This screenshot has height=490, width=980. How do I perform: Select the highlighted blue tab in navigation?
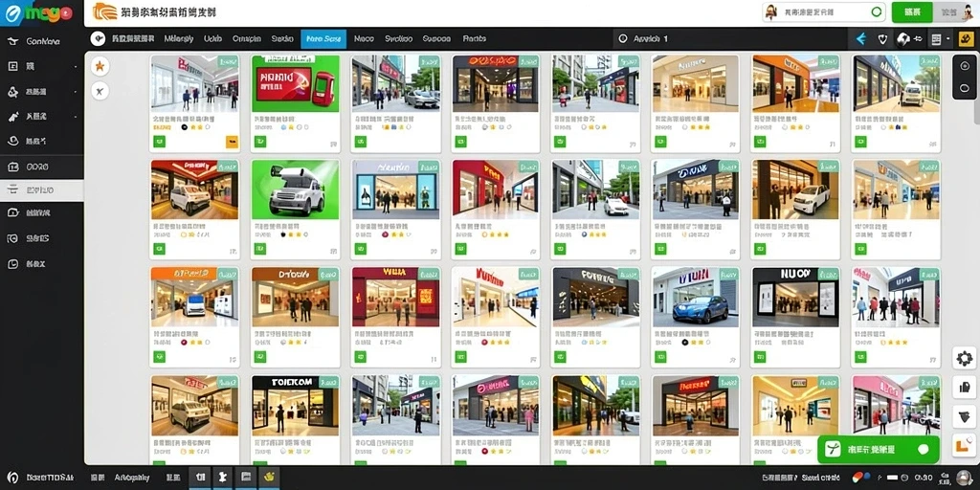coord(323,38)
